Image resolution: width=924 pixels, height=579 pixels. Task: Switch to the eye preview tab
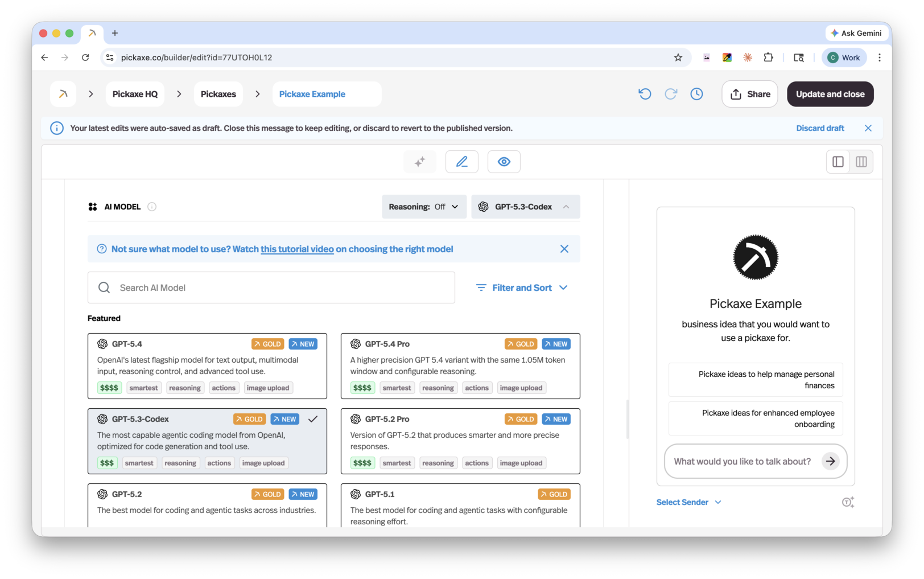(504, 162)
